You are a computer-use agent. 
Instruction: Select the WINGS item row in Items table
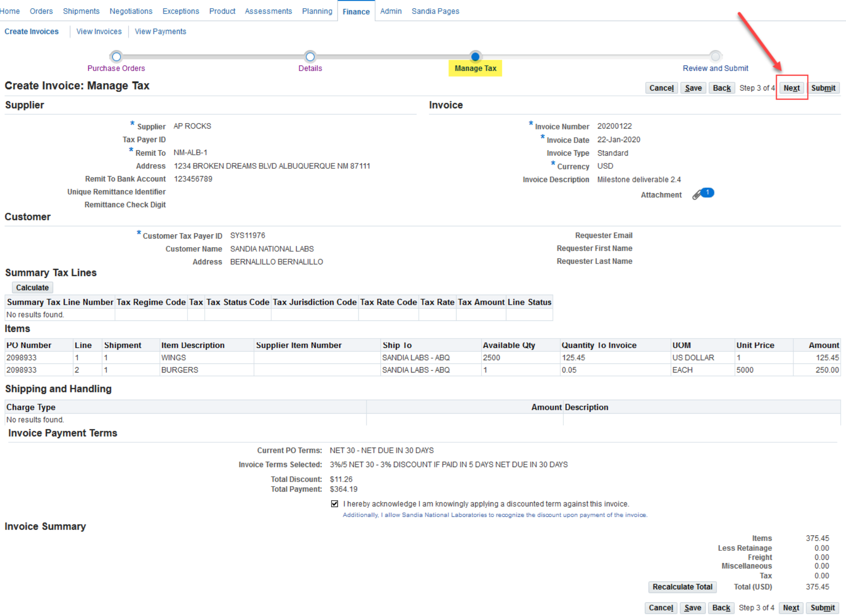[173, 357]
